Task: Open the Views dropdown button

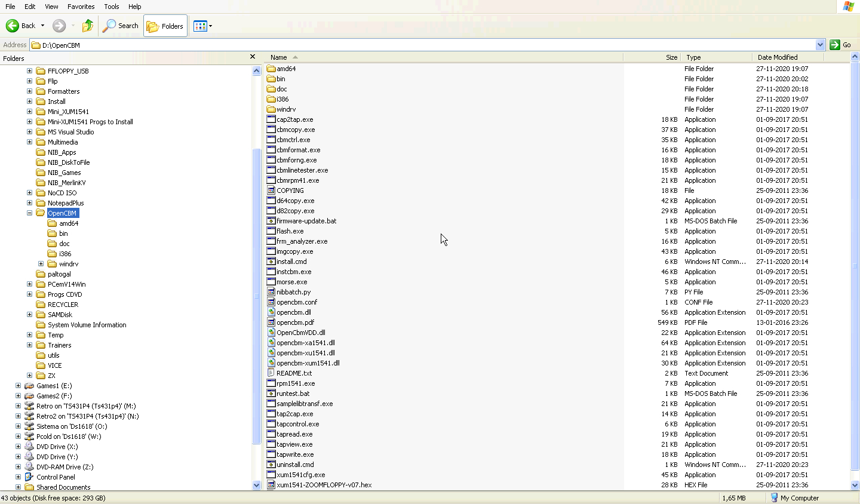Action: (x=202, y=26)
